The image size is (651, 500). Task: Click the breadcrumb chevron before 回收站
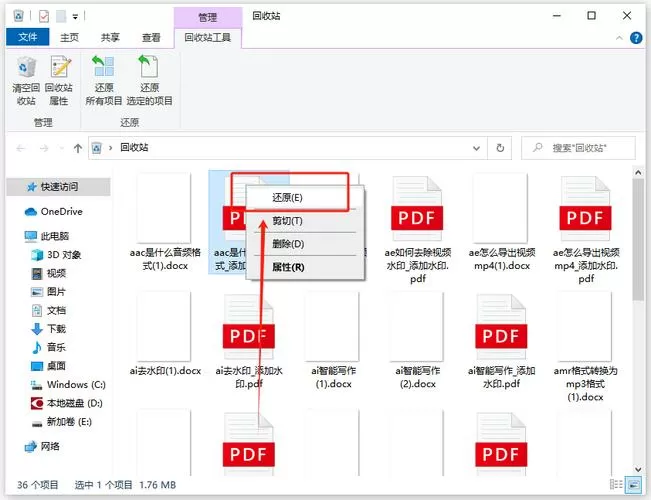coord(110,148)
